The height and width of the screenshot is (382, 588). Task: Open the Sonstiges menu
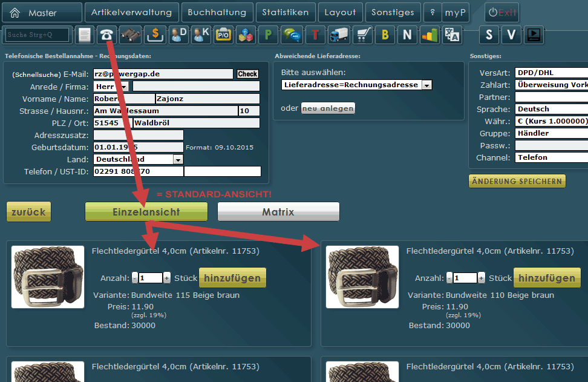coord(393,12)
